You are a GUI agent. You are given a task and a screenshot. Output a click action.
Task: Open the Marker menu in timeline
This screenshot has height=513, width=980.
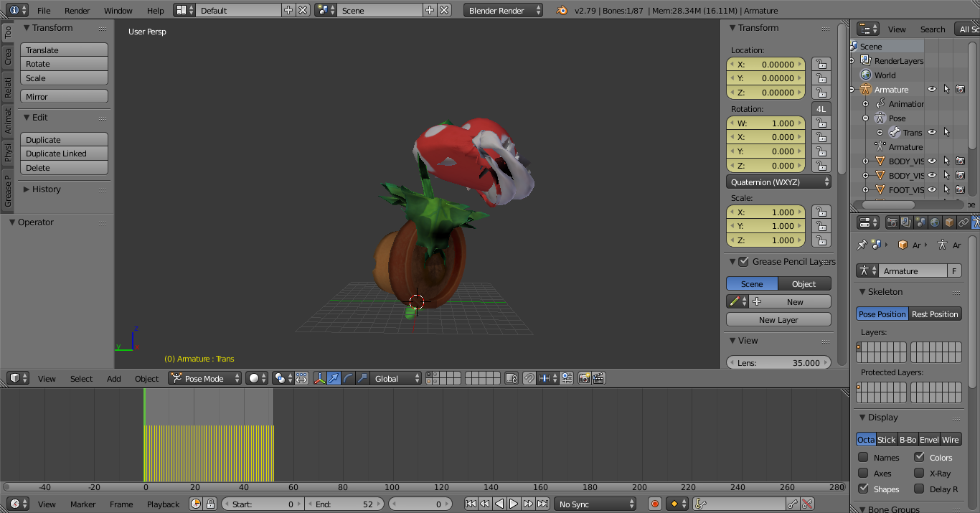click(83, 504)
